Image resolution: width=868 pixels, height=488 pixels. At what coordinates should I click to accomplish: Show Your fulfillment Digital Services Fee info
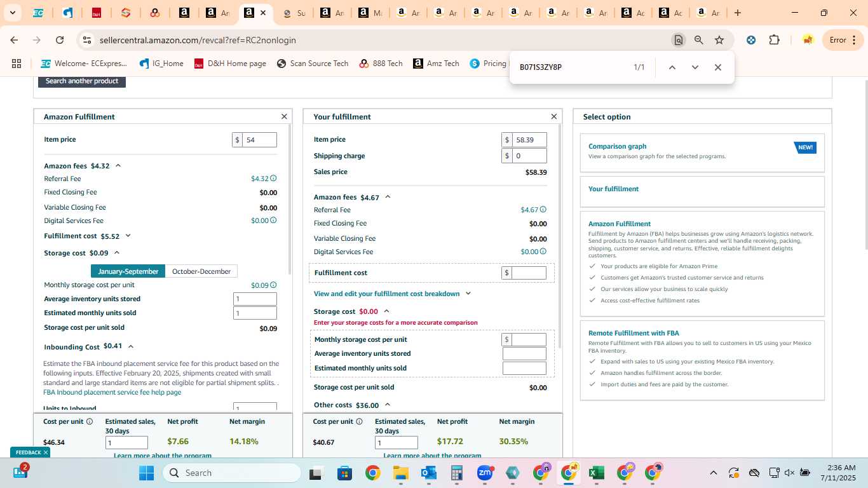click(x=543, y=252)
